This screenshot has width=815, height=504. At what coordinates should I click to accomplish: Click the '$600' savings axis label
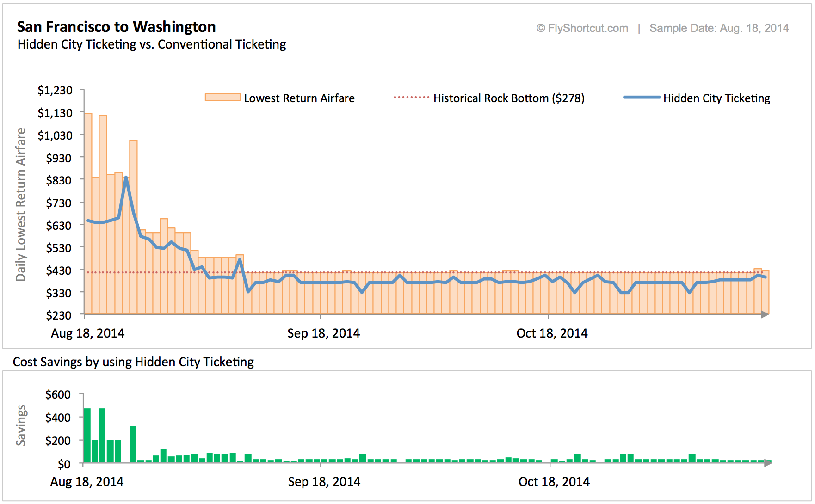(58, 395)
